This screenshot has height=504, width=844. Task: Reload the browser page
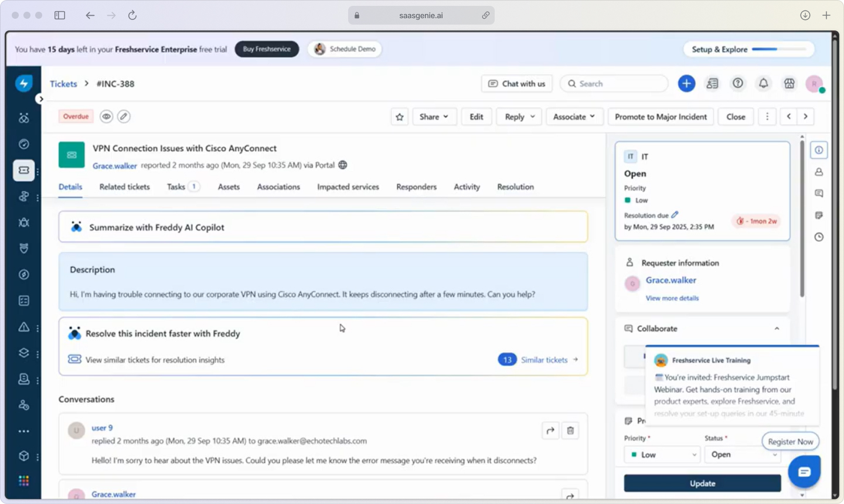coord(132,15)
